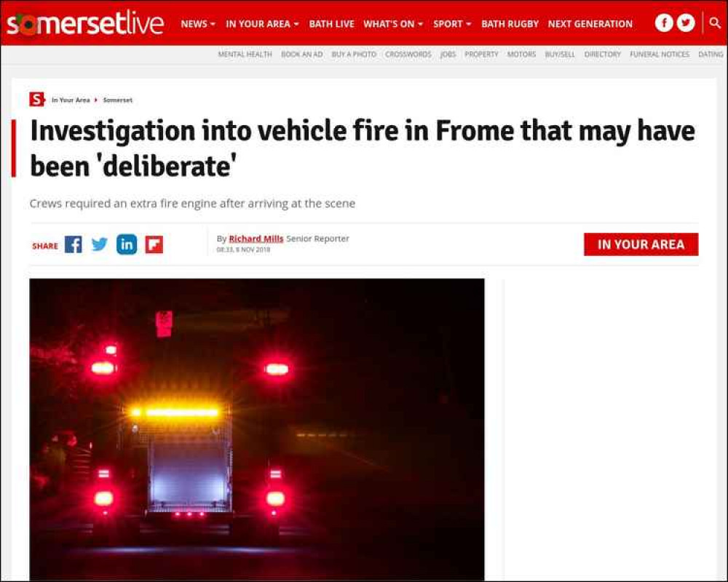Click the red In Your Area button

pyautogui.click(x=641, y=244)
